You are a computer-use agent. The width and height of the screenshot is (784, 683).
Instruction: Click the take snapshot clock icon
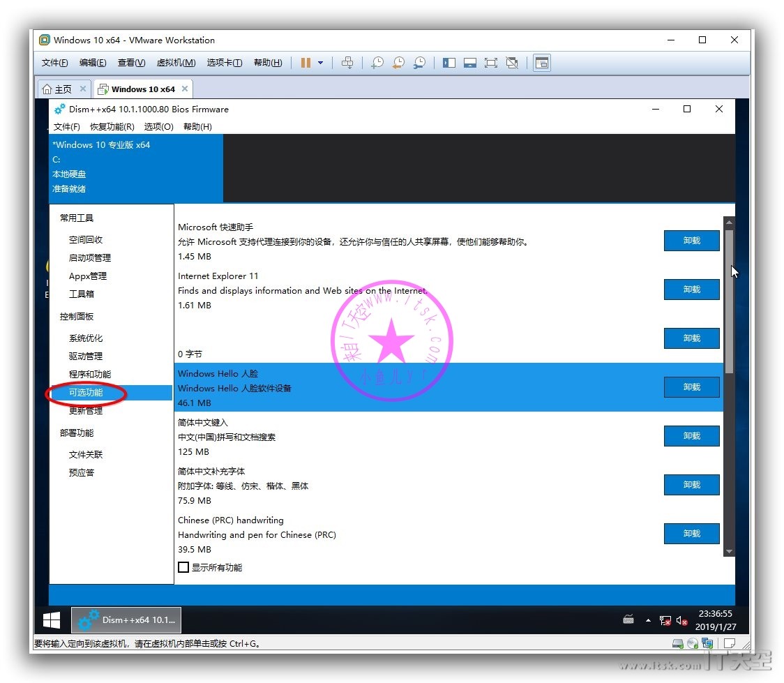click(377, 63)
